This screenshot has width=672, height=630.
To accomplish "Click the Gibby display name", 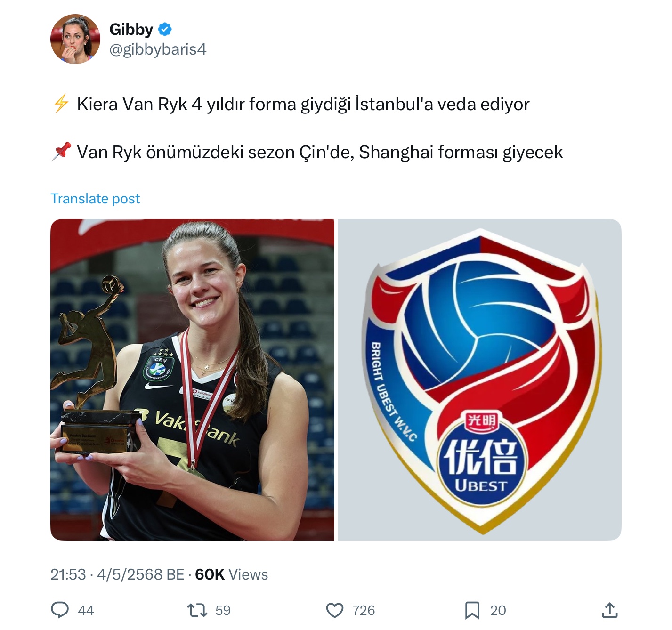I will (x=131, y=30).
